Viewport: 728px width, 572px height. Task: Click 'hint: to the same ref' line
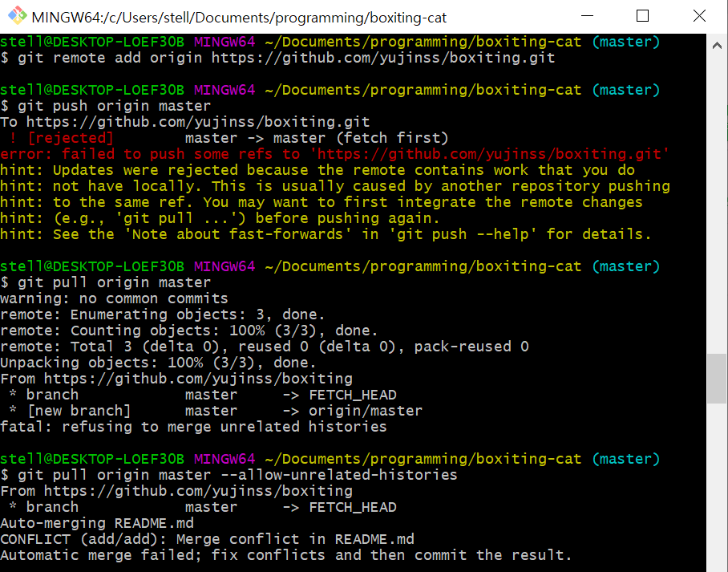(x=322, y=202)
